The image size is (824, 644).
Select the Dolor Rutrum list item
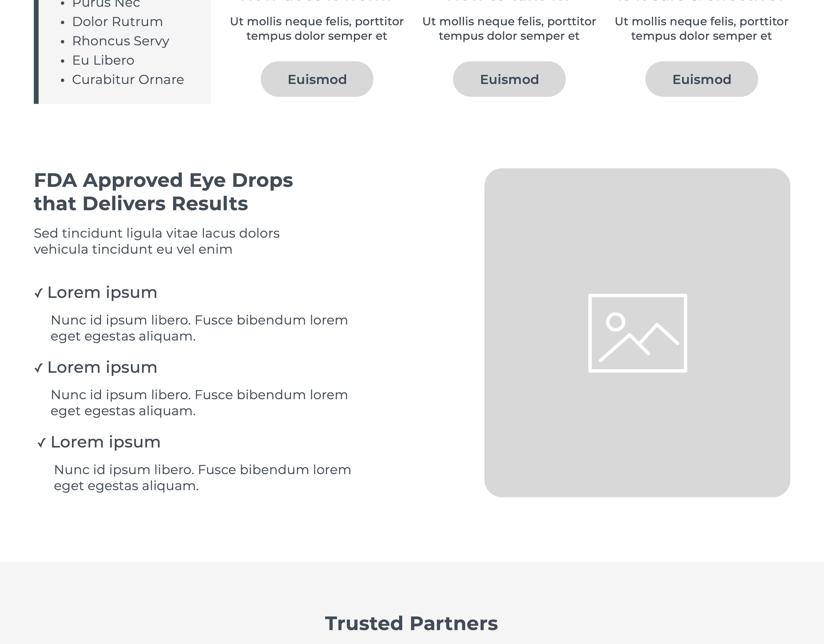tap(117, 22)
